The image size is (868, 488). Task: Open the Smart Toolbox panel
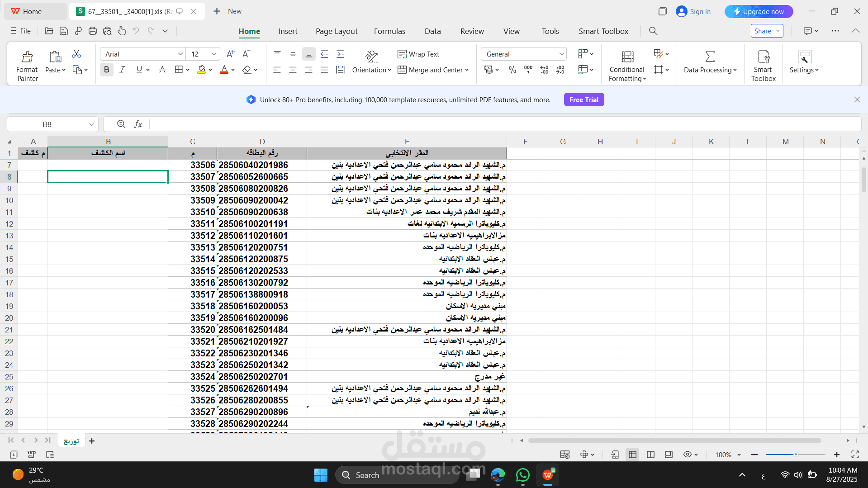click(x=763, y=64)
